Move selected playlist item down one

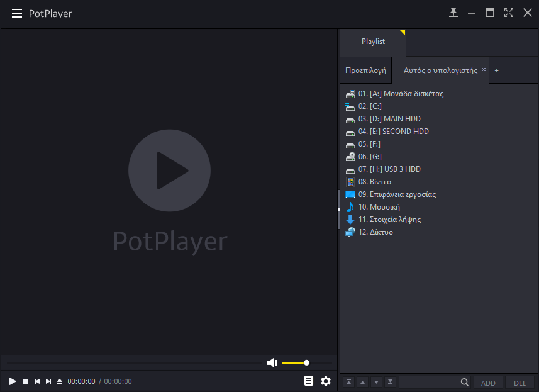click(376, 382)
